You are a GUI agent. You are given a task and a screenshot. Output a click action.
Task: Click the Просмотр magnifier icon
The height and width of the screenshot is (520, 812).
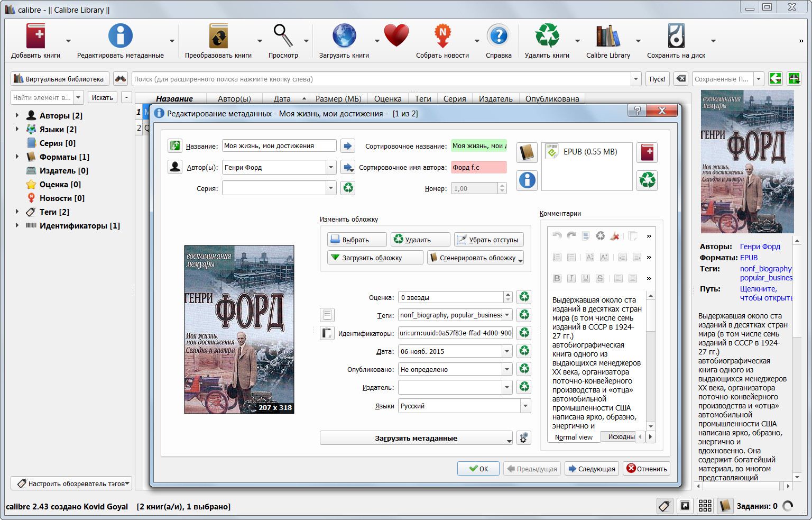(283, 36)
